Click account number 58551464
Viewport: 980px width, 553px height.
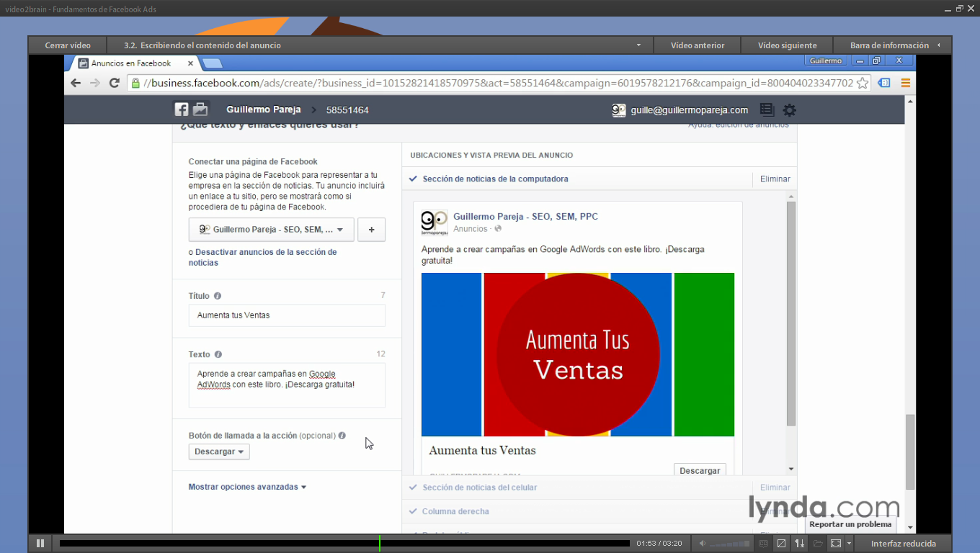(347, 110)
